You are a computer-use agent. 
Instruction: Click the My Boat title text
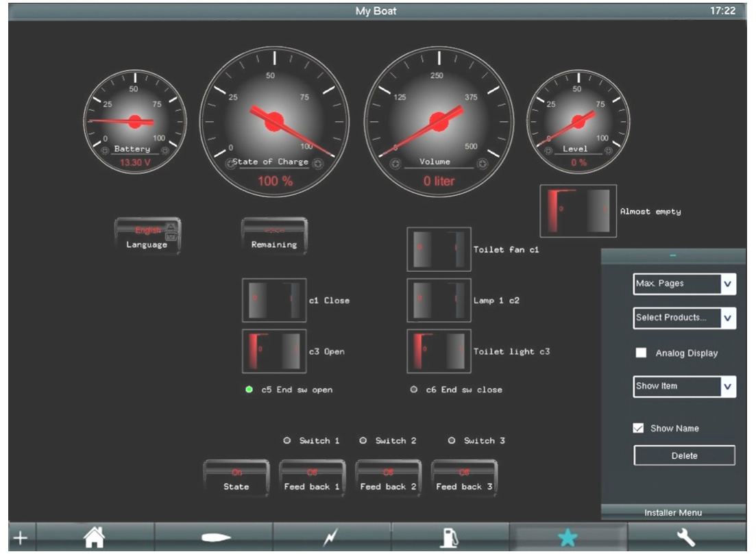pos(376,10)
